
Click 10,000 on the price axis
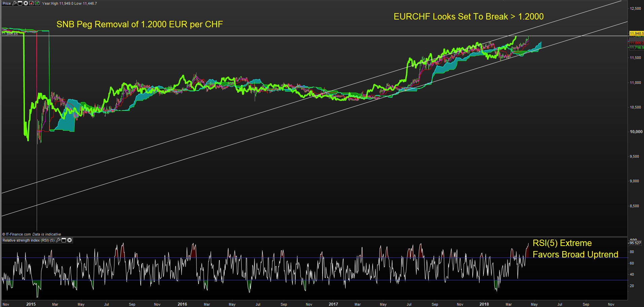click(636, 132)
